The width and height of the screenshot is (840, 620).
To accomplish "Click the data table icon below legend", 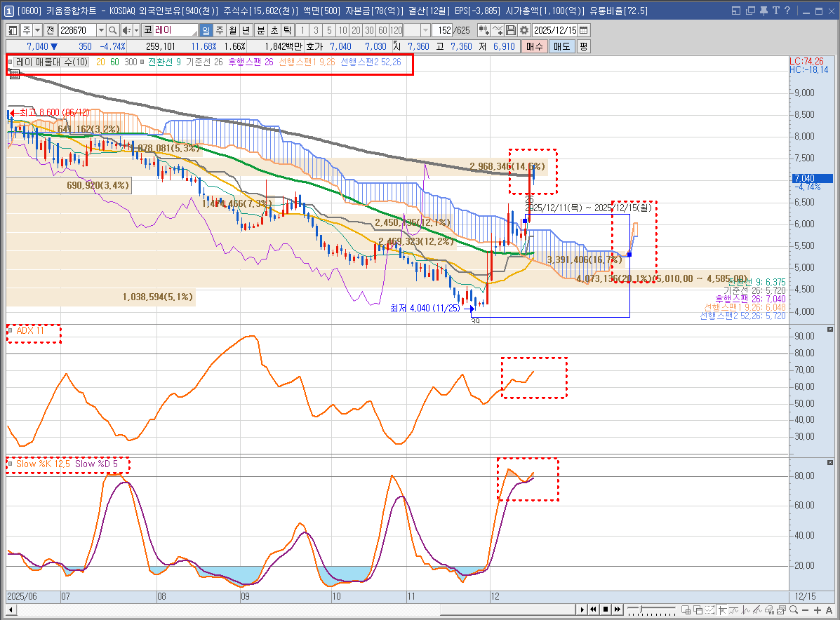I will point(15,74).
